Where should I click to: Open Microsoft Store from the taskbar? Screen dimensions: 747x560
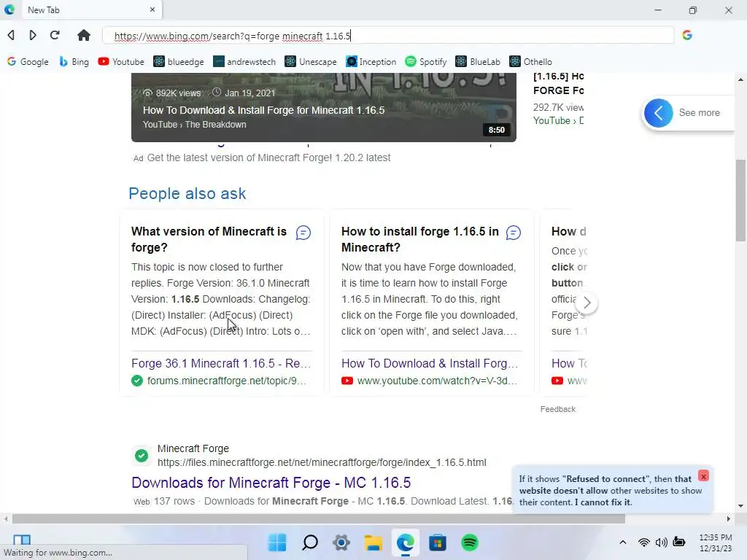click(438, 542)
